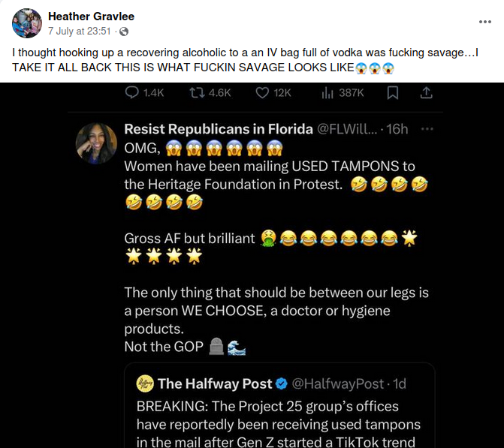Click Resist Republicans in Florida avatar
504x448 pixels.
point(96,143)
